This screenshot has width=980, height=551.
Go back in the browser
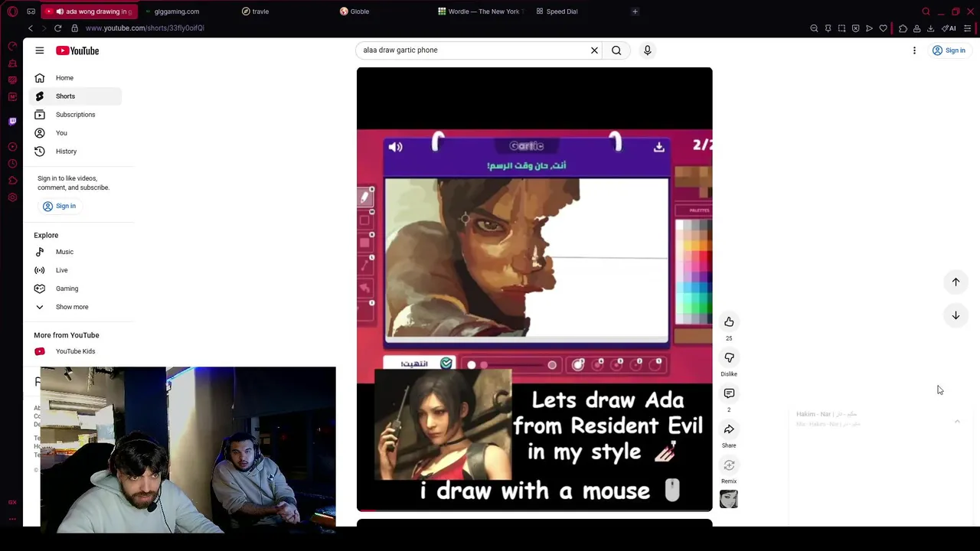click(x=31, y=28)
